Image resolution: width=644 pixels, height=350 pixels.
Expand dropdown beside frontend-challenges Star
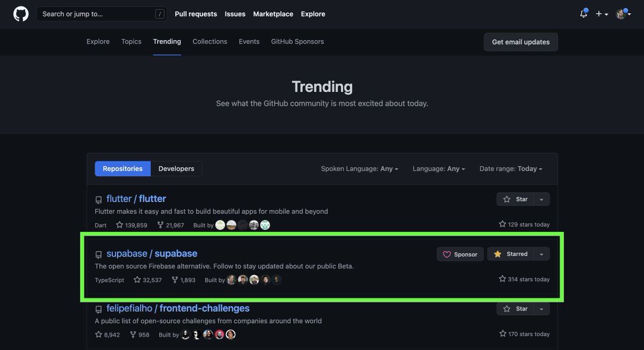point(541,309)
